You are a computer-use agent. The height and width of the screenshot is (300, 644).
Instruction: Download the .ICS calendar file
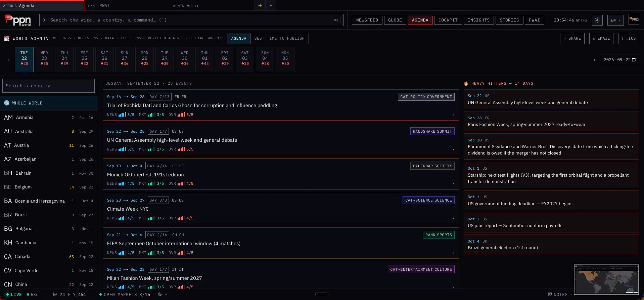[629, 38]
